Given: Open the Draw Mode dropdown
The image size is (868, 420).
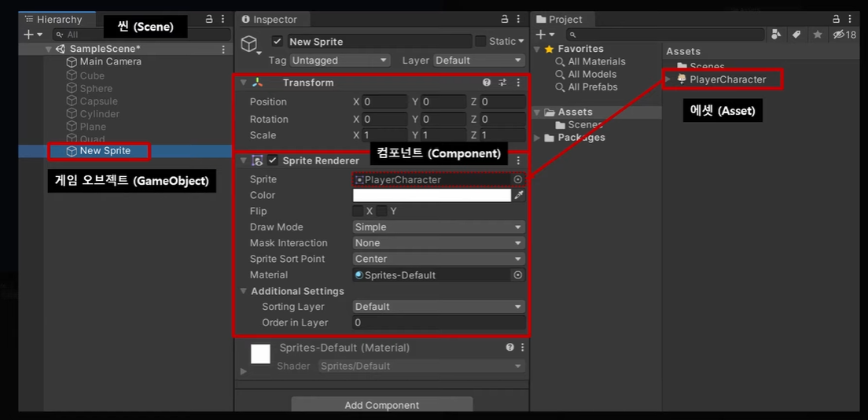Looking at the screenshot, I should point(439,227).
